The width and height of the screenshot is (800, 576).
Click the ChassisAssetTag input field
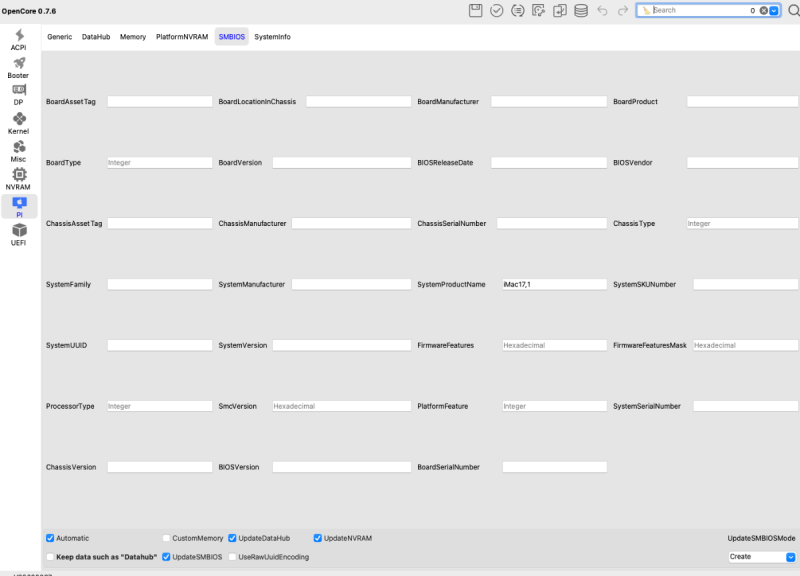tap(160, 223)
